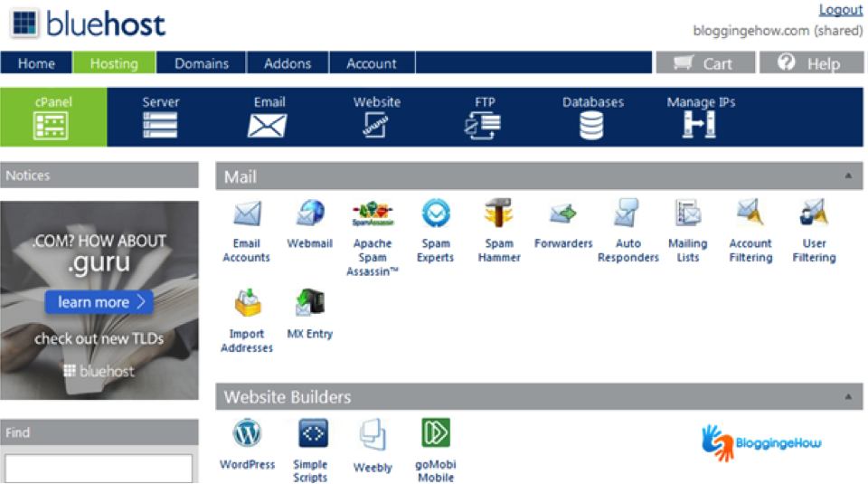The width and height of the screenshot is (868, 484).
Task: Select the Mailing Lists icon
Action: pyautogui.click(x=687, y=215)
